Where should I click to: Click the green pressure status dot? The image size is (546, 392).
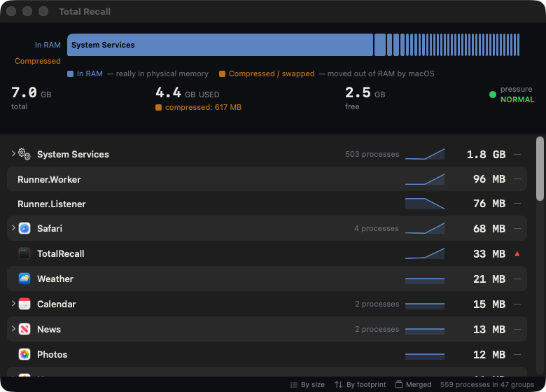[x=492, y=94]
